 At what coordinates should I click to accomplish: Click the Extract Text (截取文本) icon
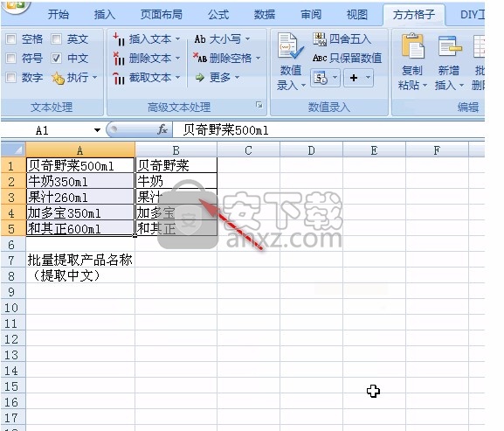[x=119, y=78]
